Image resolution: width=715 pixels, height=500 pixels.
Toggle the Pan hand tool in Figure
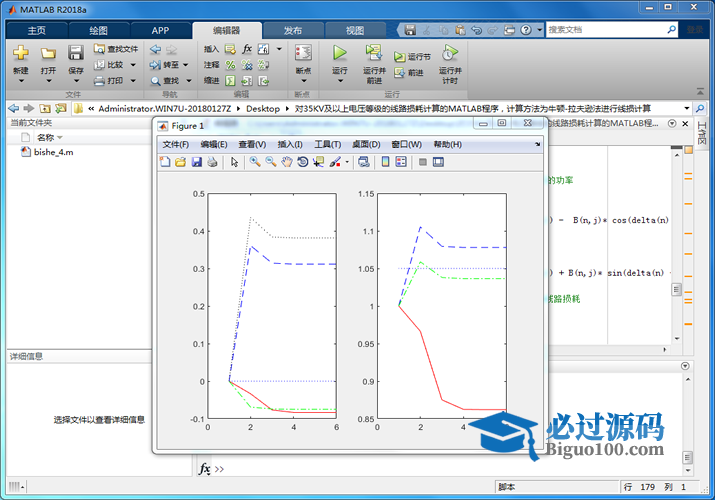click(286, 162)
